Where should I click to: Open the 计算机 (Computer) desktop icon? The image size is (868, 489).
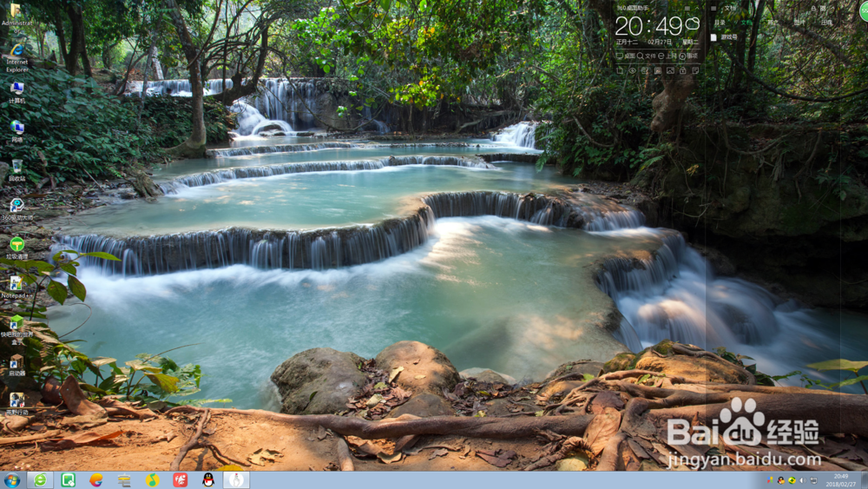click(x=16, y=93)
